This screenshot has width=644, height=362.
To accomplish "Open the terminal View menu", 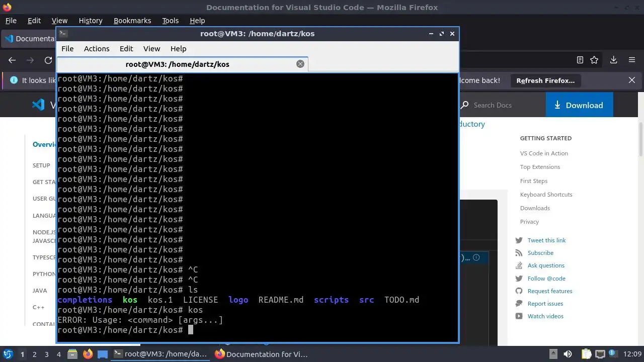I will tap(151, 49).
